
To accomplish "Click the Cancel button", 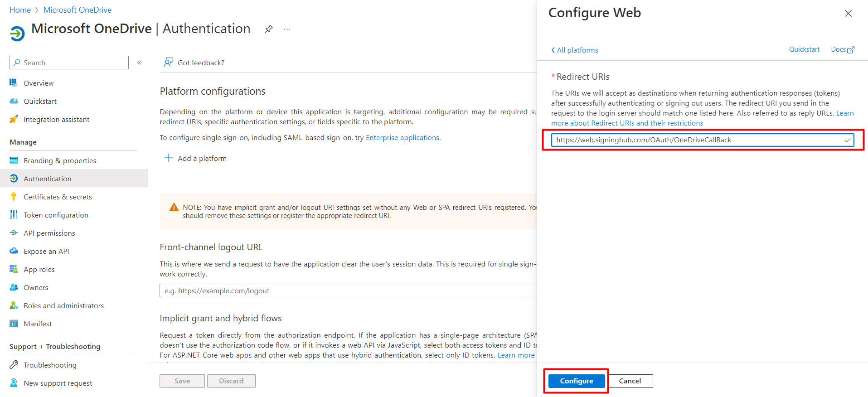I will click(630, 381).
